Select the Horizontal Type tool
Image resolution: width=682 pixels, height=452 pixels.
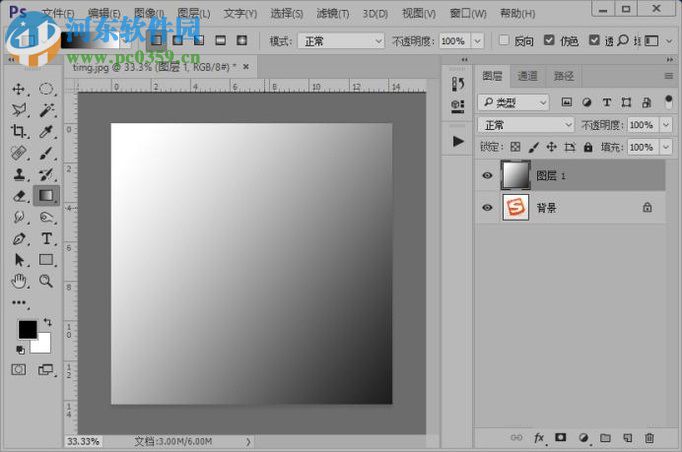coord(46,239)
